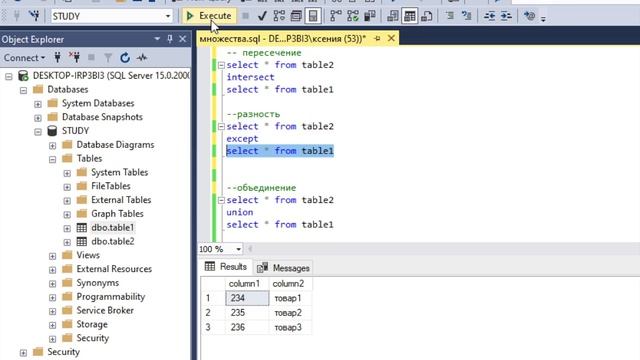Click the dbo.table2 table grid icon
This screenshot has height=360, width=640.
point(82,241)
